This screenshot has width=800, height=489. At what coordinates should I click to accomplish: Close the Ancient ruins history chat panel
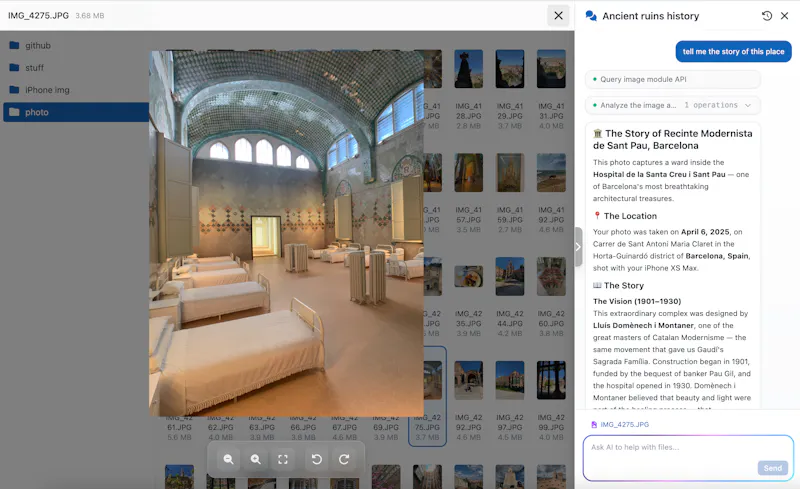coord(785,16)
